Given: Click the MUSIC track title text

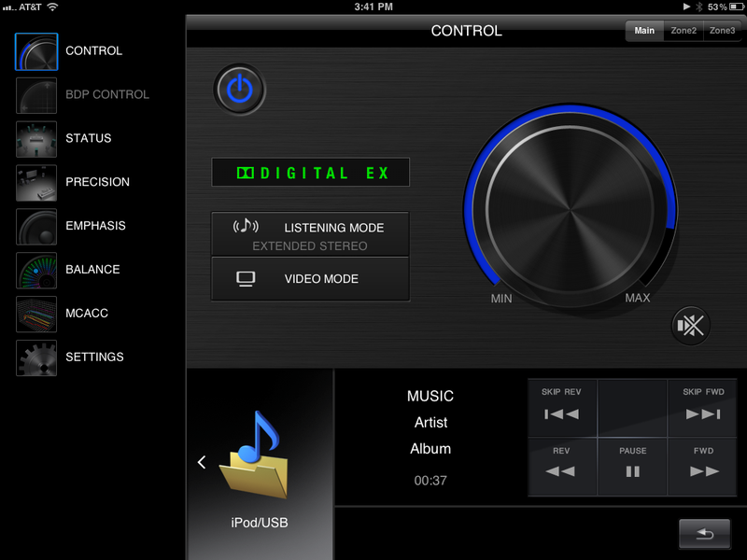Looking at the screenshot, I should pos(430,396).
